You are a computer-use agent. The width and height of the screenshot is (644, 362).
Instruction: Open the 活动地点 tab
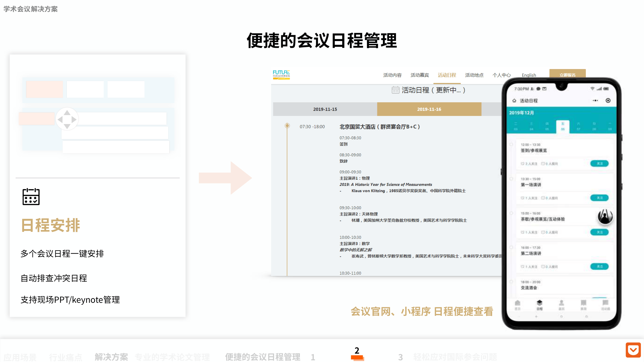[474, 75]
